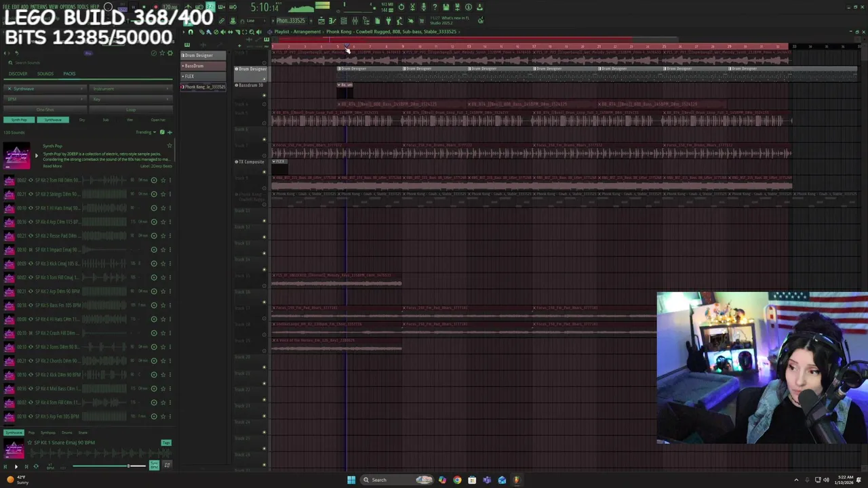The width and height of the screenshot is (868, 488).
Task: Open the Trending sort dropdown
Action: point(146,132)
